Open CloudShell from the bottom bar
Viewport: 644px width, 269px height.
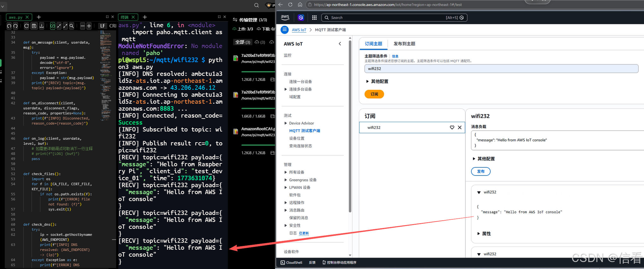coord(292,263)
